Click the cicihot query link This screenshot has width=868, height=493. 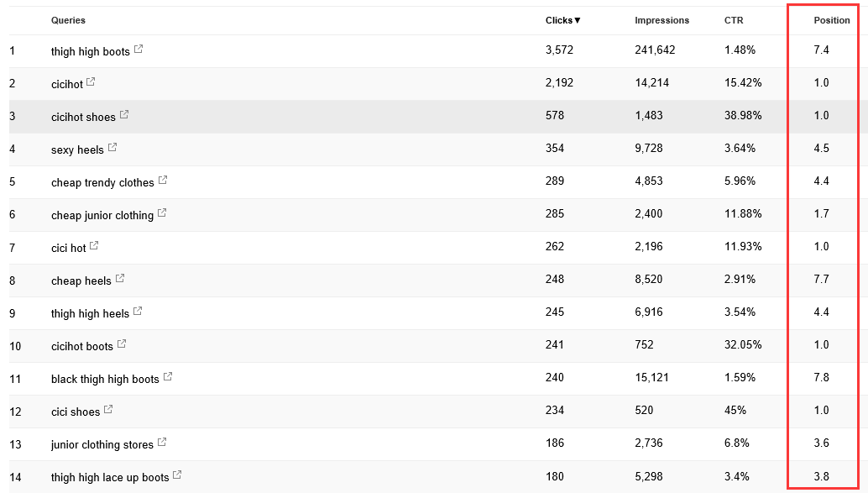tap(67, 84)
